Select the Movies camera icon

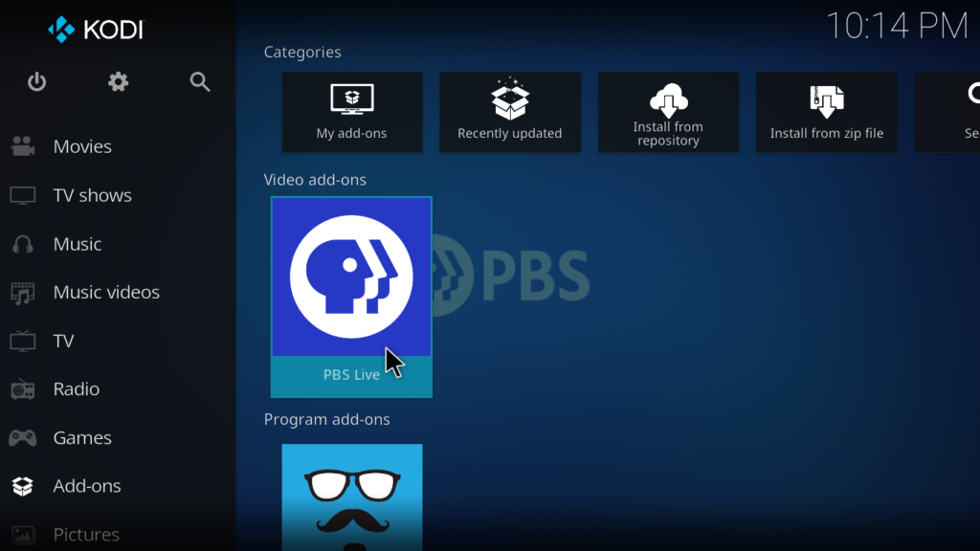[x=23, y=146]
